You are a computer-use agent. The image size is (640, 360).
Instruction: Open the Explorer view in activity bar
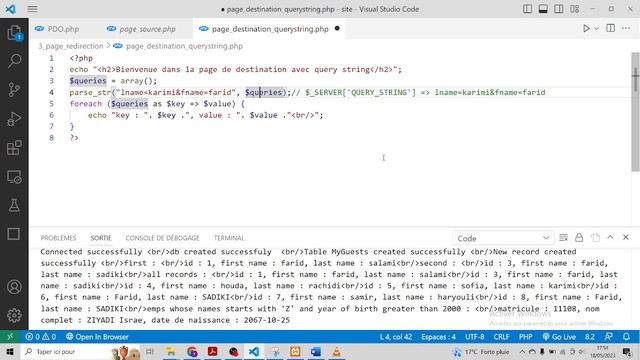[14, 33]
